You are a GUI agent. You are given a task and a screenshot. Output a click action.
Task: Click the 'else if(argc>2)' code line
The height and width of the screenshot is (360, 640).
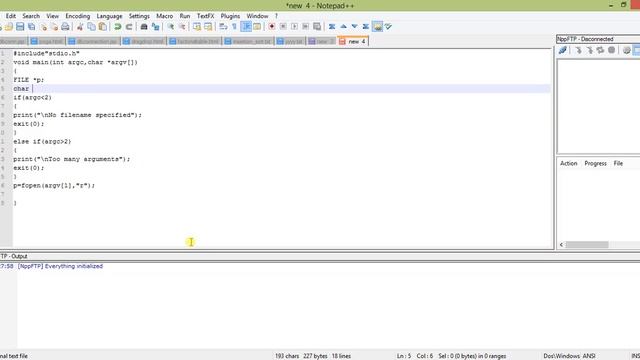[x=42, y=142]
